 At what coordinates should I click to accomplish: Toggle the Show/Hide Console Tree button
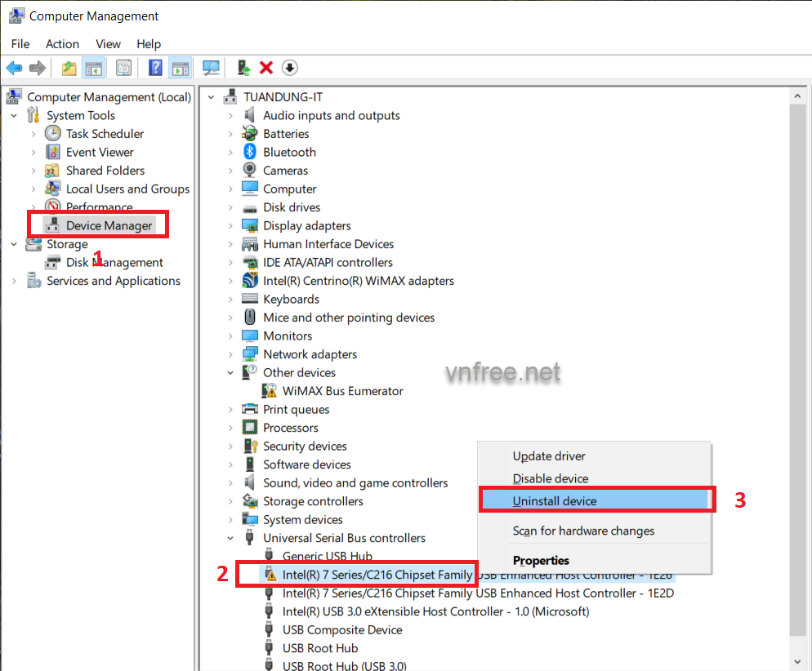(x=94, y=68)
